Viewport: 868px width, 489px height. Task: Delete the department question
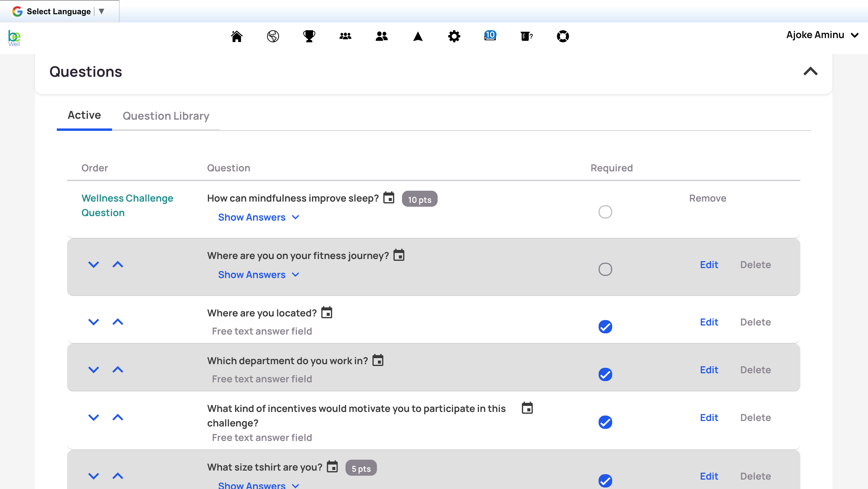pyautogui.click(x=755, y=370)
